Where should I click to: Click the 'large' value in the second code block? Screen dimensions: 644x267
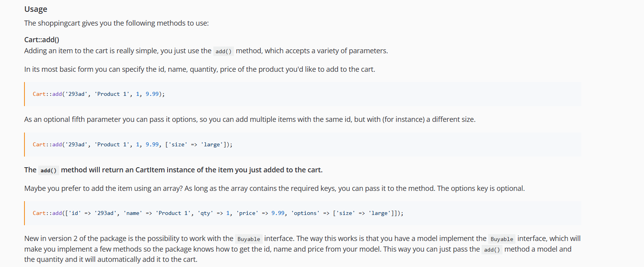point(212,144)
